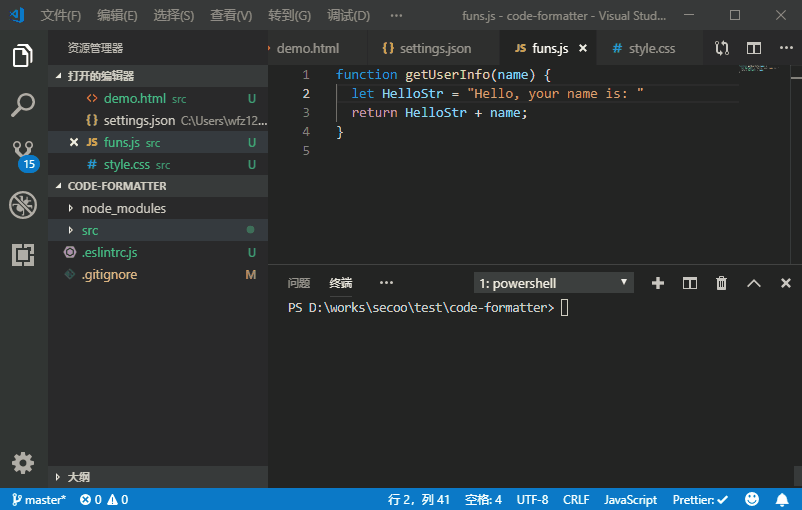
Task: Open the powershell terminal selector dropdown
Action: [x=553, y=283]
